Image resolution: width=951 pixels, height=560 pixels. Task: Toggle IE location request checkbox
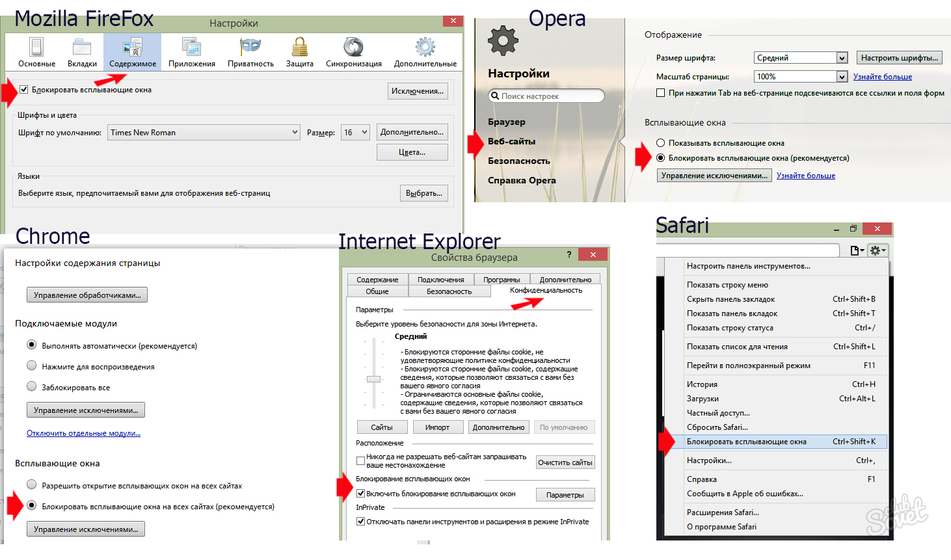point(360,460)
